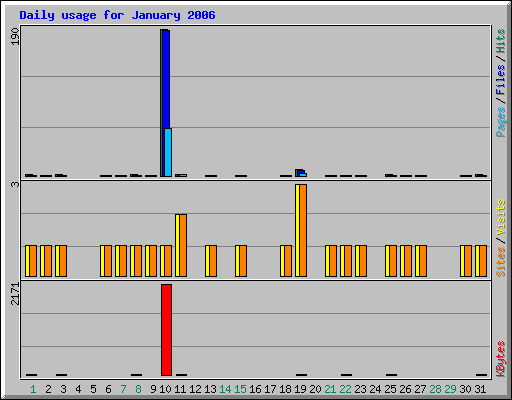
Task: Click day label '19' on the axis
Action: coord(300,389)
